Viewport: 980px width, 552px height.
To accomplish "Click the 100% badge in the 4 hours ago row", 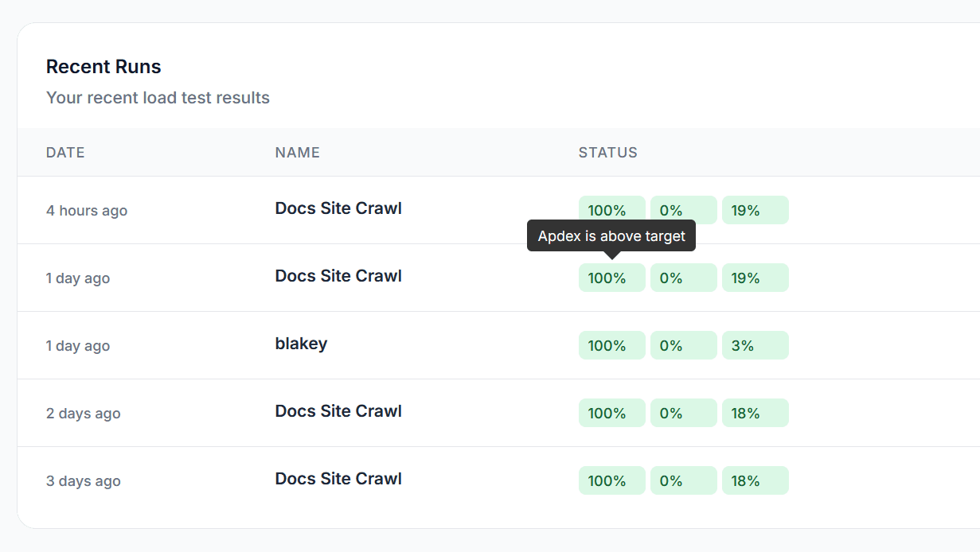I will point(611,210).
